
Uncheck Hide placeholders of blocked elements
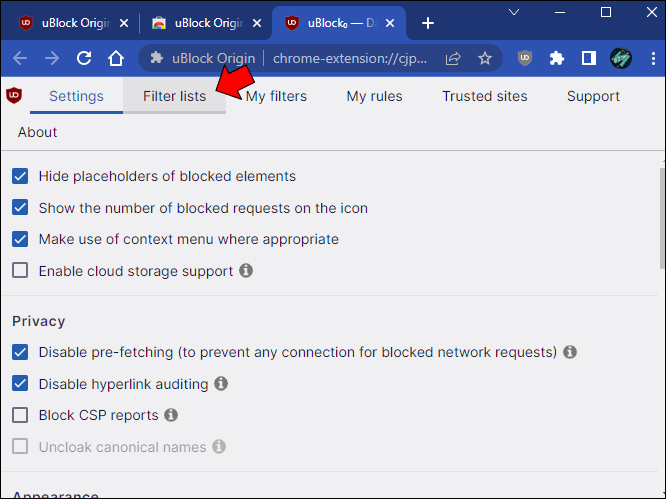20,177
